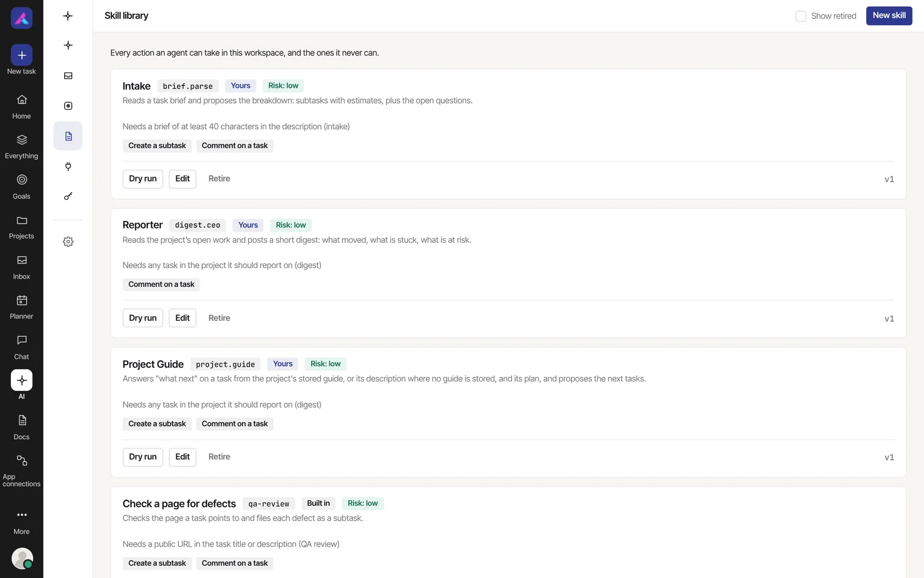Edit the Reporter skill

tap(182, 318)
